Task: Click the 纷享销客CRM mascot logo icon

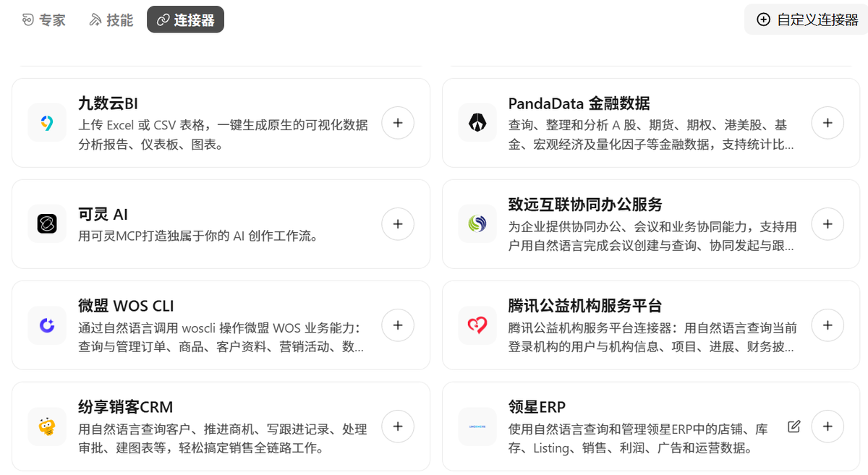Action: tap(47, 427)
